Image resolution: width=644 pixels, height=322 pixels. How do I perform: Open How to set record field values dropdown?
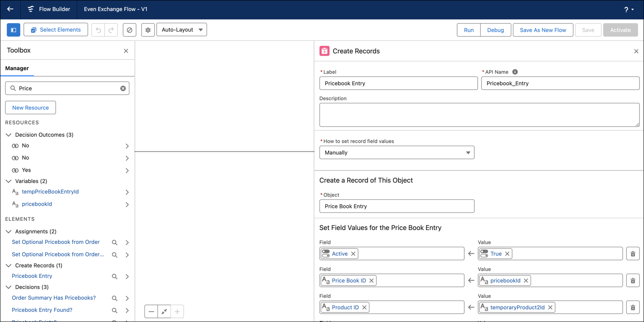click(397, 152)
